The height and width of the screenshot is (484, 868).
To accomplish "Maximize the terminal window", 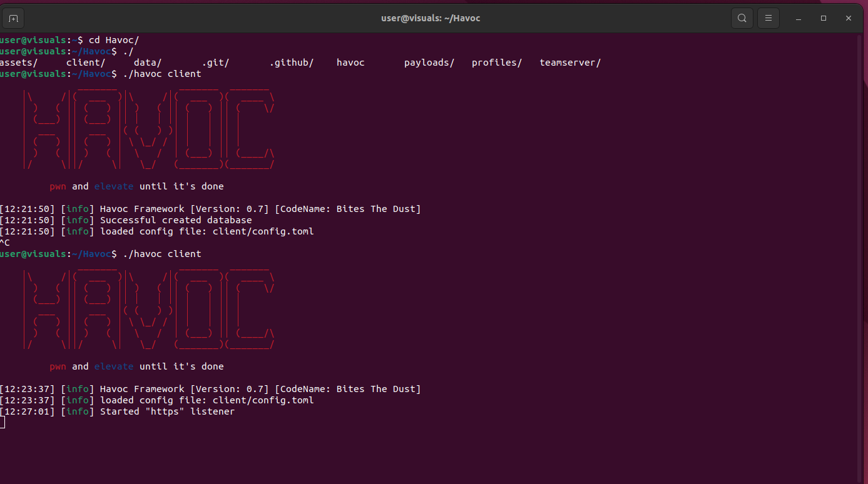I will [x=824, y=18].
